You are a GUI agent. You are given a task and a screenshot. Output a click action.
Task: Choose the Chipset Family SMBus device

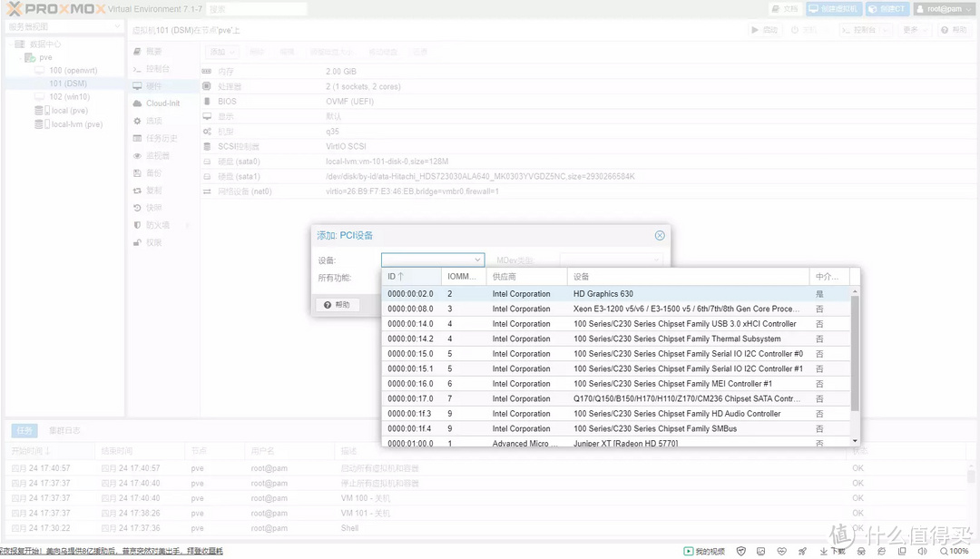[x=615, y=429]
